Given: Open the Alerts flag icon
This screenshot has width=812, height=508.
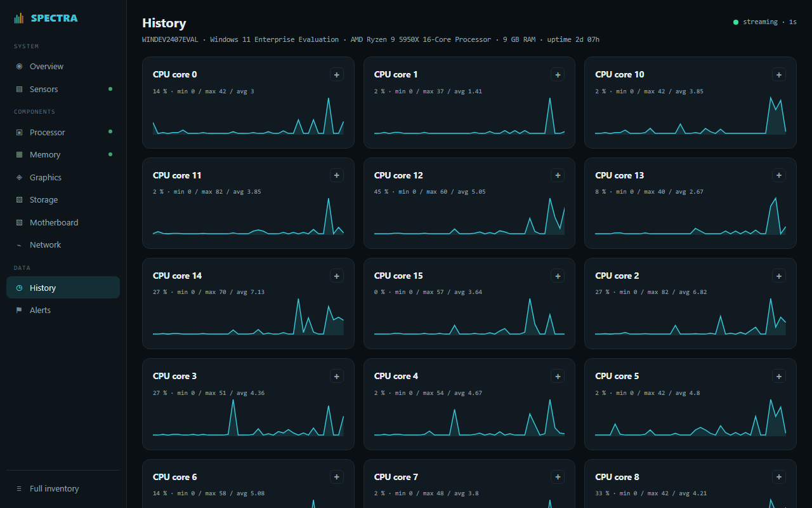Looking at the screenshot, I should point(19,310).
